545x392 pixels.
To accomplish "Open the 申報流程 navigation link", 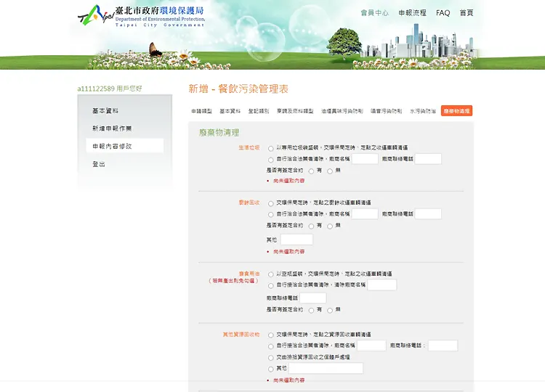I will pyautogui.click(x=412, y=13).
